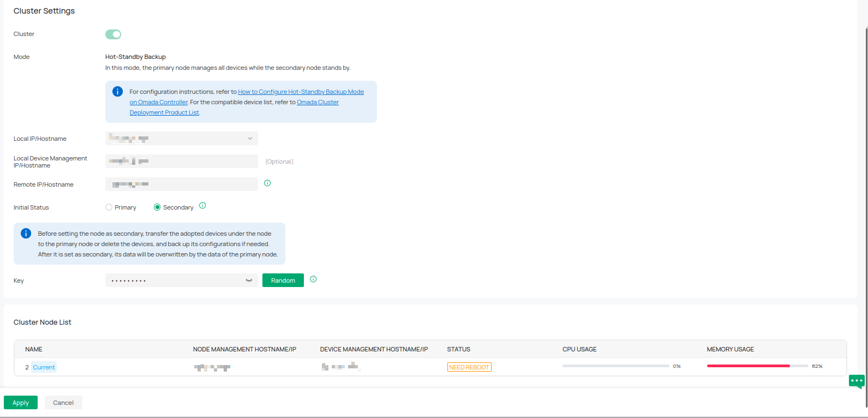Toggle the Cluster switch off
This screenshot has width=868, height=418.
113,34
